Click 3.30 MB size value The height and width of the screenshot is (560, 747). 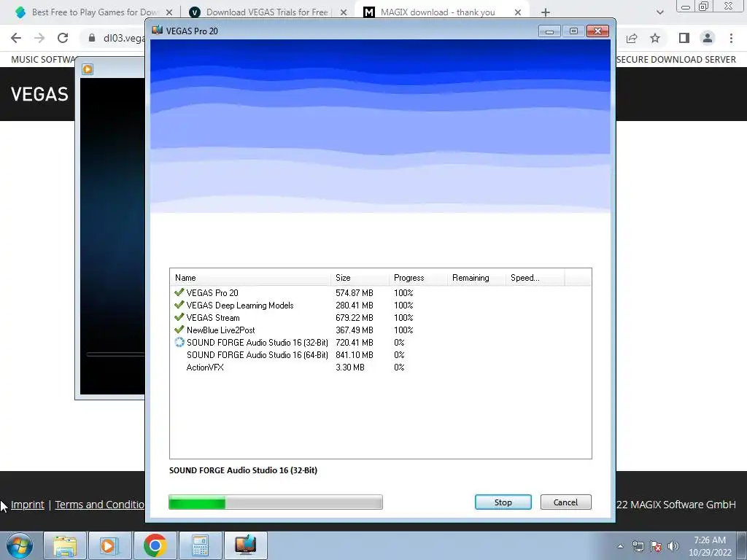click(349, 367)
